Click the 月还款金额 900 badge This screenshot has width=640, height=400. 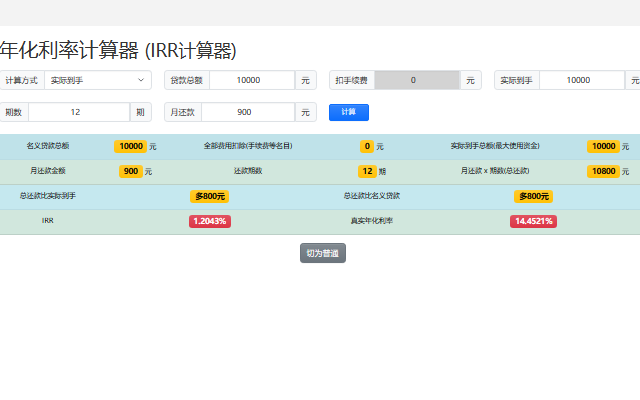[x=131, y=171]
